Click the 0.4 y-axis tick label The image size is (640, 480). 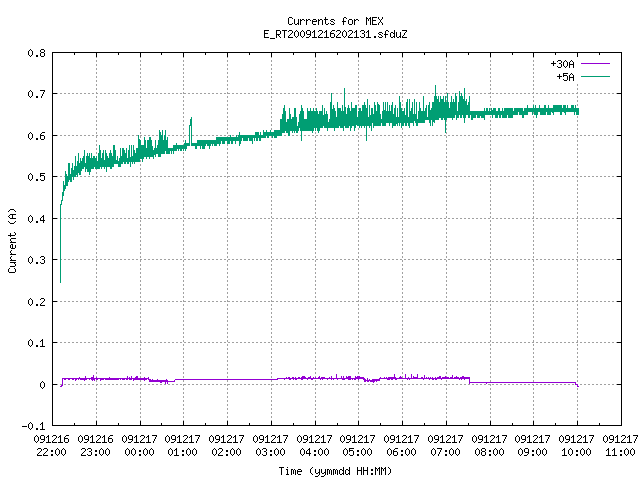point(36,219)
